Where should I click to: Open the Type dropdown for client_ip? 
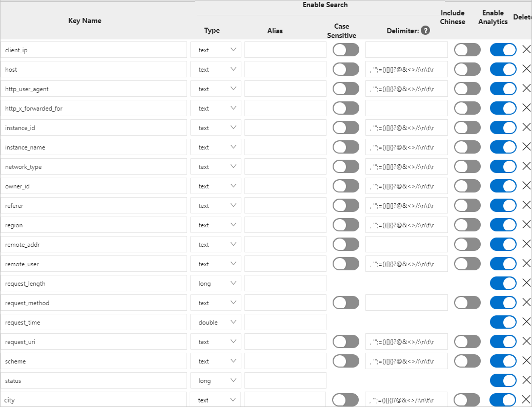pos(216,50)
